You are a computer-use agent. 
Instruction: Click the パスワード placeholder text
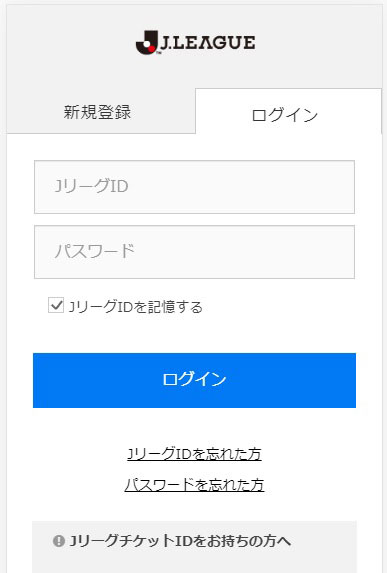[95, 251]
